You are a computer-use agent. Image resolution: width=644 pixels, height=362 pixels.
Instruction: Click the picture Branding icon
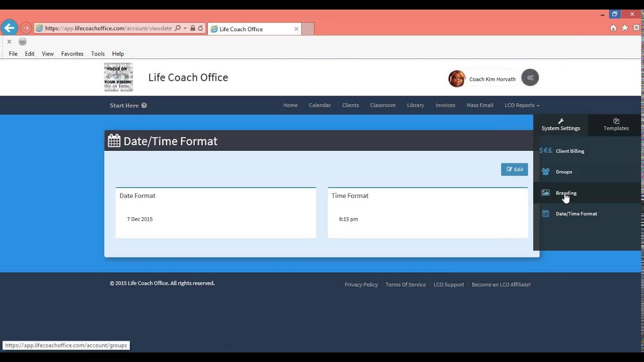[x=545, y=193]
